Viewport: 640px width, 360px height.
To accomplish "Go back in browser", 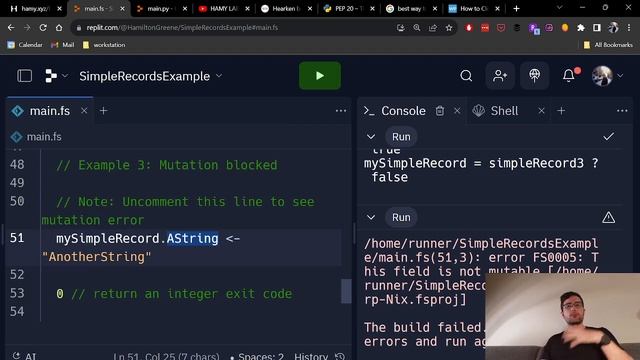I will (11, 28).
